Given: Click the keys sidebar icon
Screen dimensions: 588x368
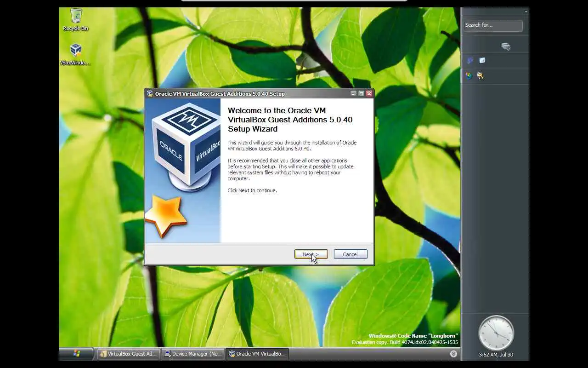Looking at the screenshot, I should [x=480, y=76].
